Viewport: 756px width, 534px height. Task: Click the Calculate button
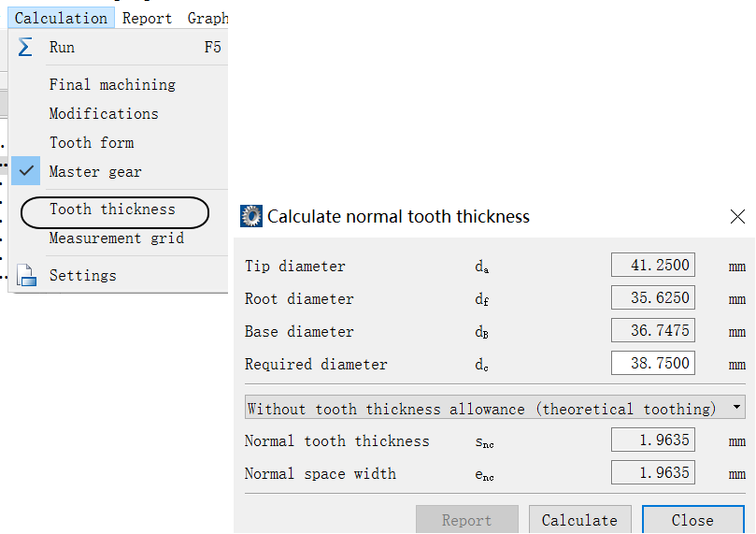point(579,520)
